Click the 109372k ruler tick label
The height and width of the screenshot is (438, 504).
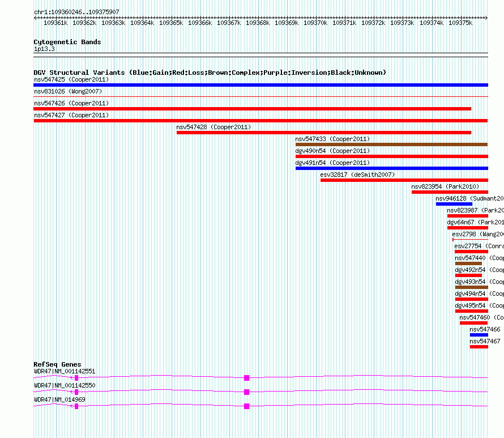click(x=373, y=23)
